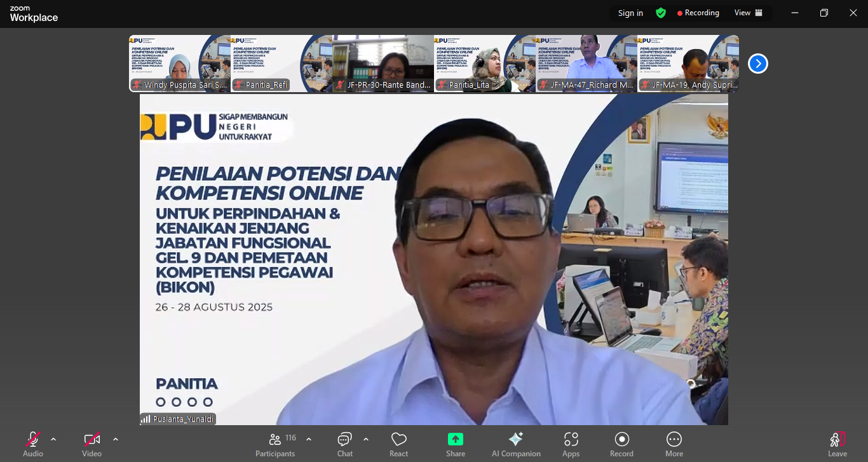Click the Recording indicator

698,13
